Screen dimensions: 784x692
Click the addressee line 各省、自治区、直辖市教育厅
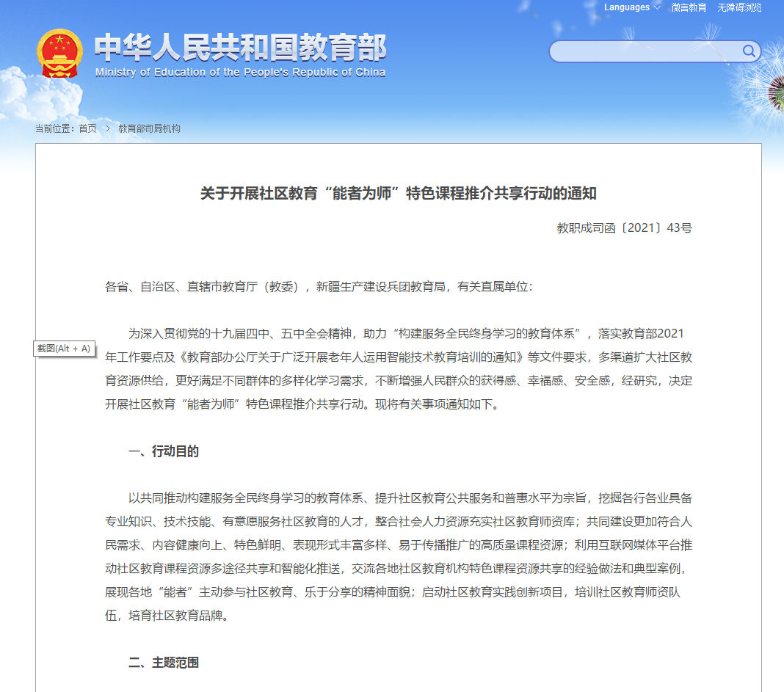pyautogui.click(x=319, y=287)
